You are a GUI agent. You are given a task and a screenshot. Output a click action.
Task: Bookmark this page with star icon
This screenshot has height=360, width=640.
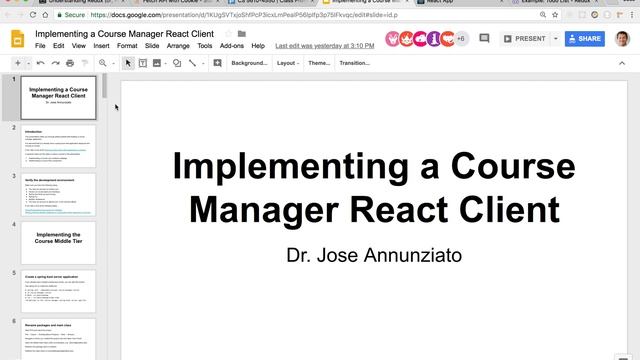tap(555, 15)
